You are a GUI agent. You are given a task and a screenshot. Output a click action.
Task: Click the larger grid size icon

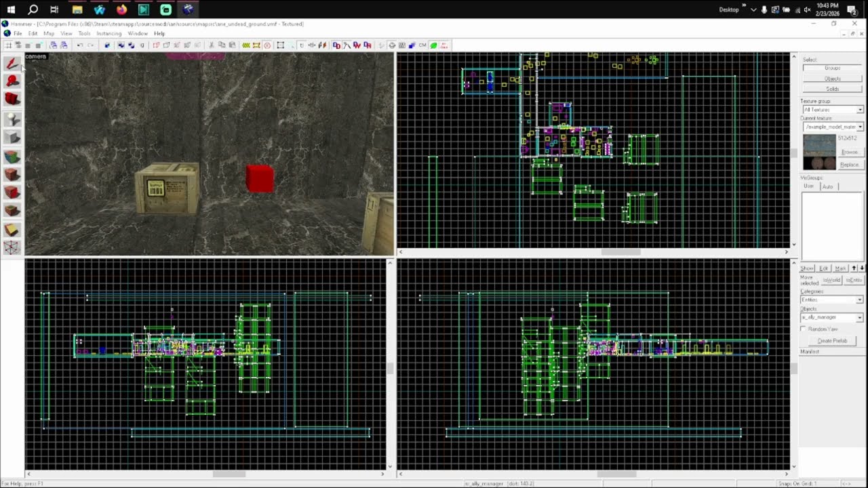(x=38, y=45)
